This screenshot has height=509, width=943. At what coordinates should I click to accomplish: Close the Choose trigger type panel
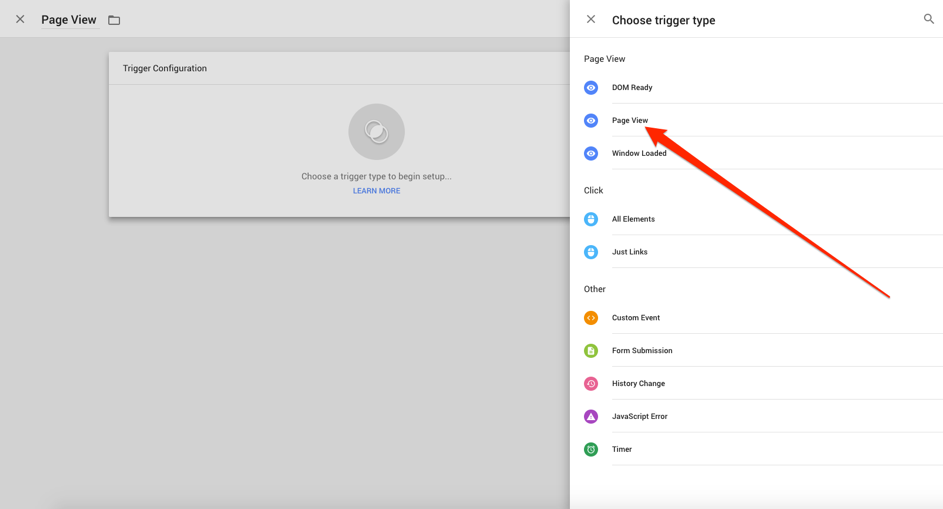591,19
